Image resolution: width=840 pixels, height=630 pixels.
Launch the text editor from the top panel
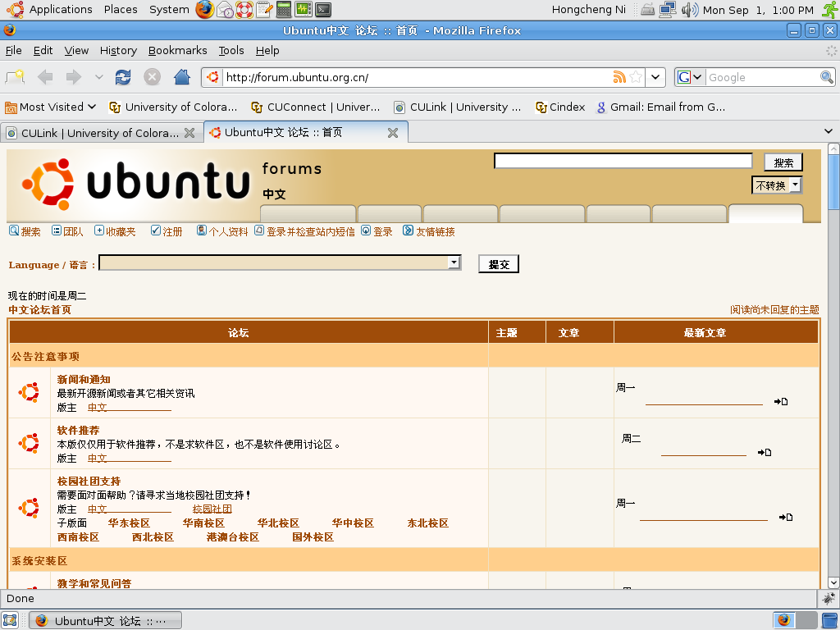click(x=264, y=10)
